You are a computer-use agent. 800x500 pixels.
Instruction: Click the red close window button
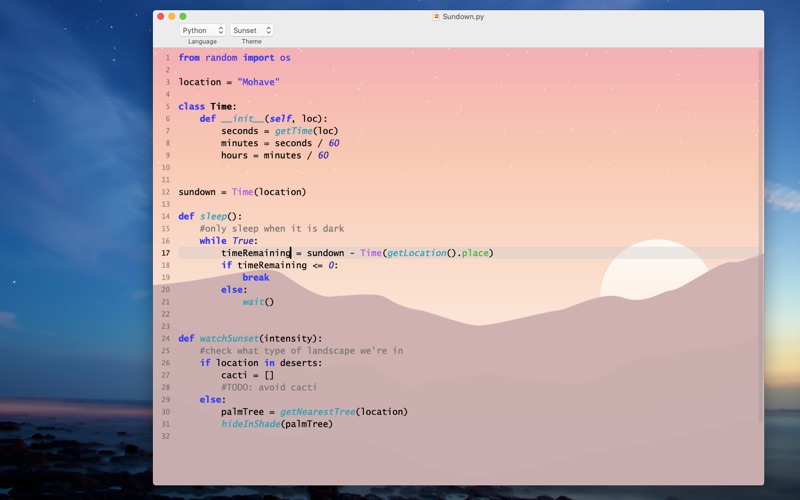point(161,16)
